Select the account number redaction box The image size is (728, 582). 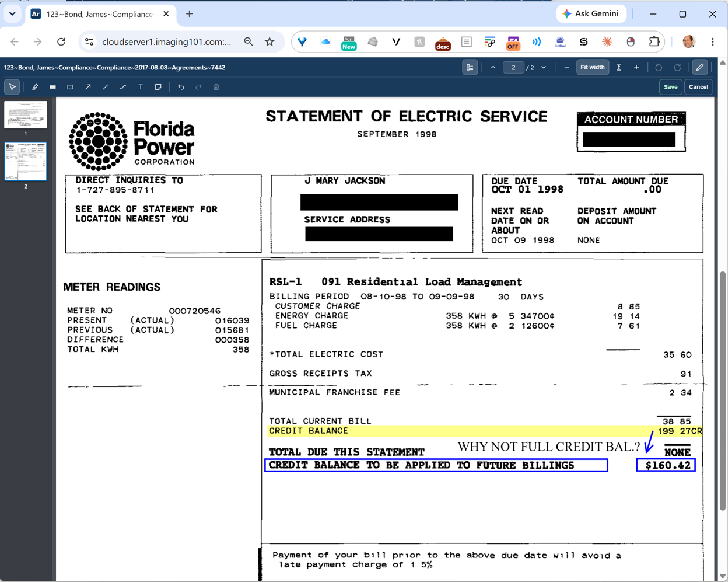click(629, 140)
